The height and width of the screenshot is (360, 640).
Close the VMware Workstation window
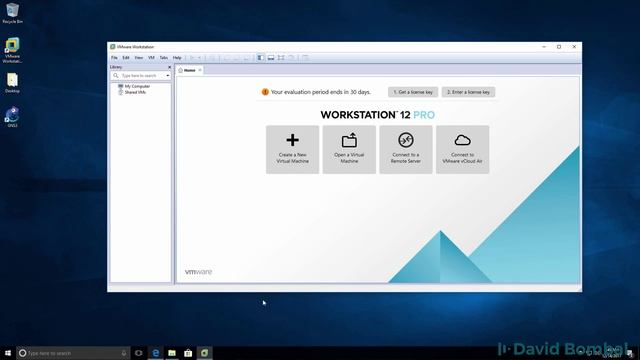pyautogui.click(x=574, y=47)
